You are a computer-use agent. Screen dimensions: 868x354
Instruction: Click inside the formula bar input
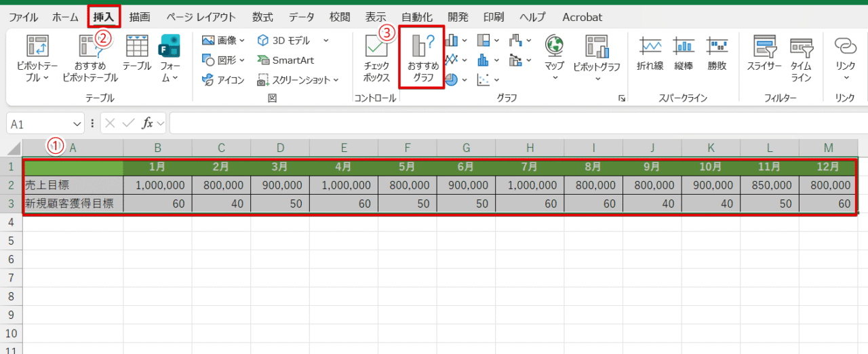point(518,124)
